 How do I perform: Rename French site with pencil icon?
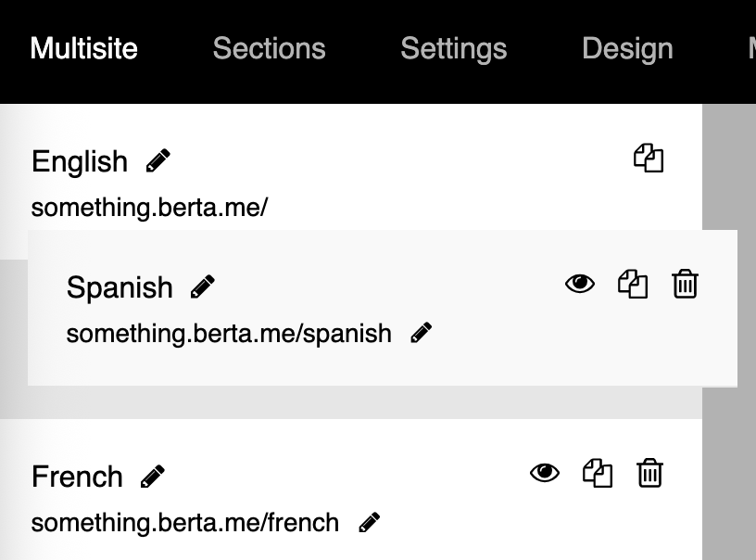pyautogui.click(x=152, y=477)
